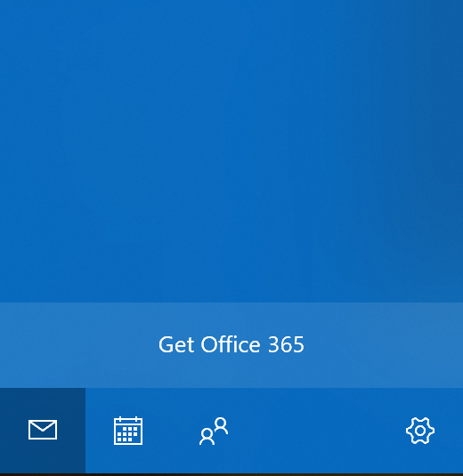Screen dimensions: 463x476
Task: Click the Get Office 365 banner
Action: coord(231,345)
